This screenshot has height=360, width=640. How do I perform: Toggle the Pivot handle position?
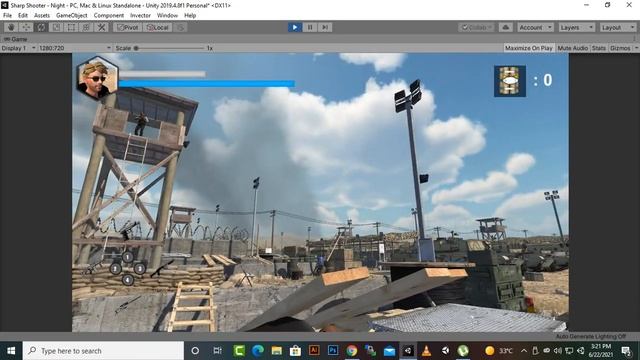128,27
